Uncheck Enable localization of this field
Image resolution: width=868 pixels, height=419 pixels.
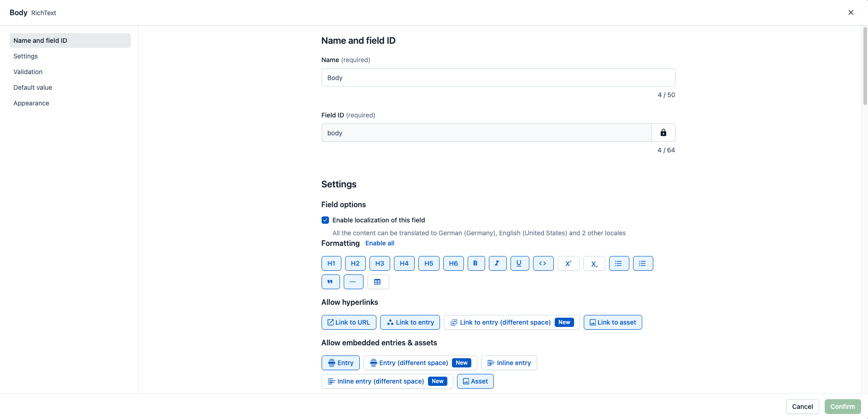click(325, 220)
